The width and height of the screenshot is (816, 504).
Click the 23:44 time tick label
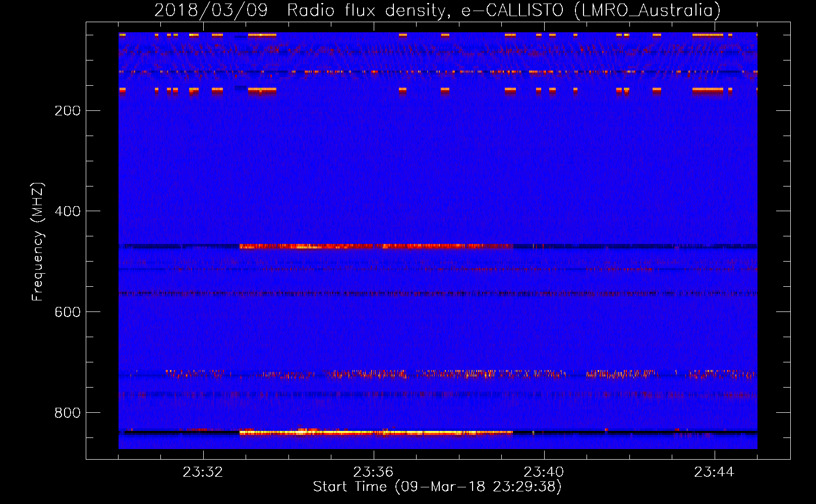pyautogui.click(x=714, y=472)
